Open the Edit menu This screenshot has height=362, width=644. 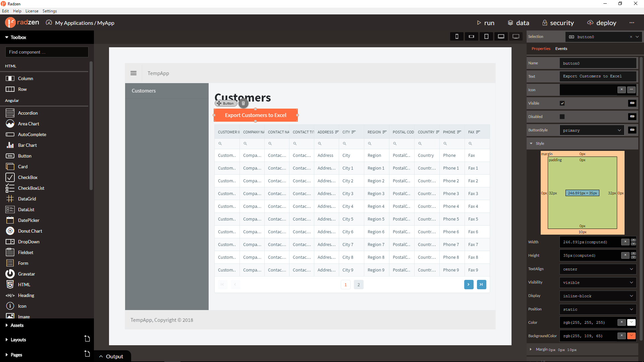[5, 11]
